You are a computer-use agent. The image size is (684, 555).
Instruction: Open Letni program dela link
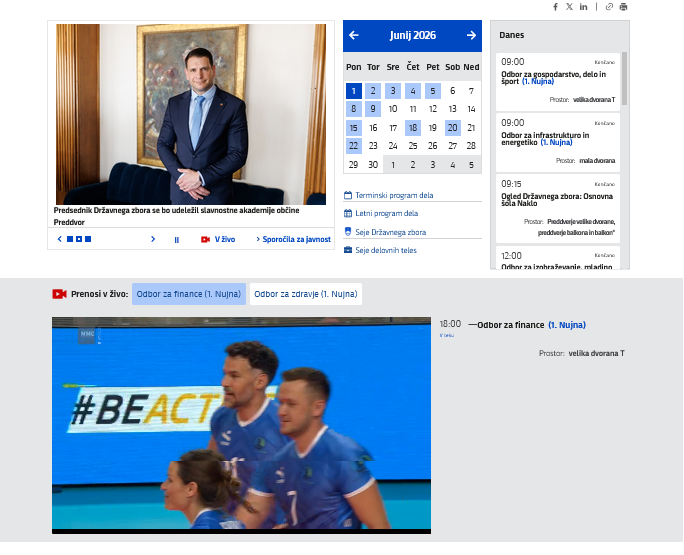click(x=386, y=213)
